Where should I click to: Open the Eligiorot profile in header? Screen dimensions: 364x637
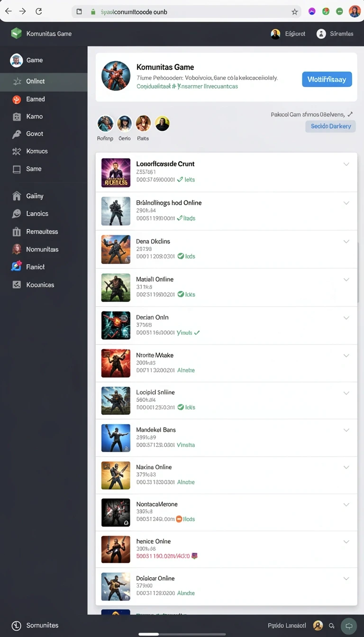288,34
